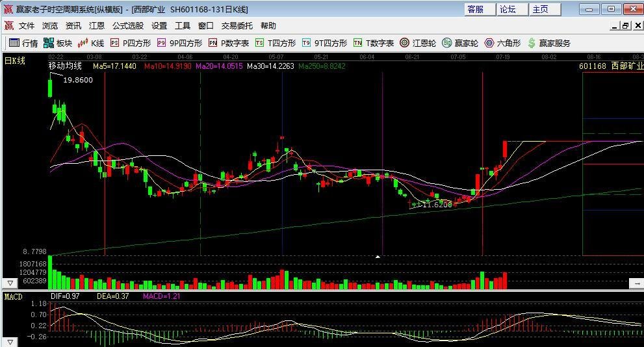Screen dimensions: 644x347
Task: Open the 文件 menu
Action: pyautogui.click(x=27, y=26)
